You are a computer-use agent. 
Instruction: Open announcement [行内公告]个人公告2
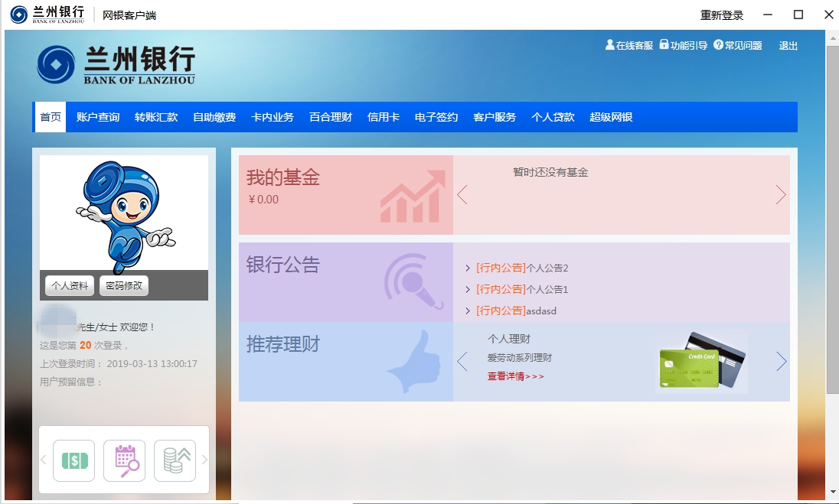[x=522, y=268]
